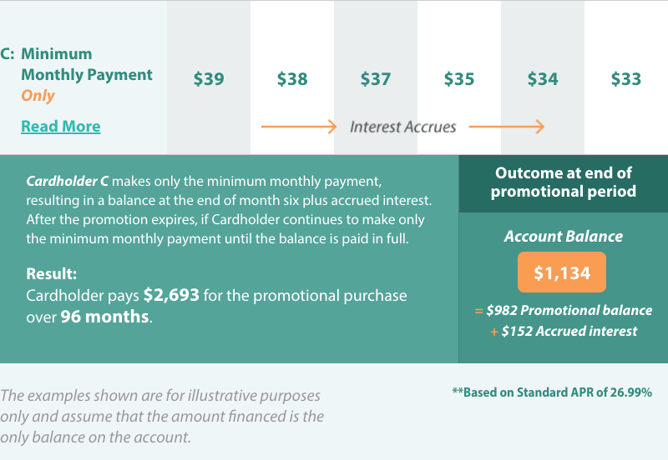The width and height of the screenshot is (668, 460).
Task: Select the $33 payment amount
Action: point(626,79)
